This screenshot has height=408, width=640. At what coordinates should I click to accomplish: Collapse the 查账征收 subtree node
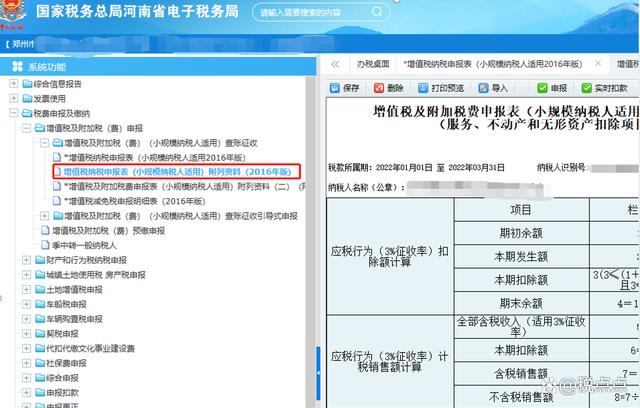tap(44, 143)
